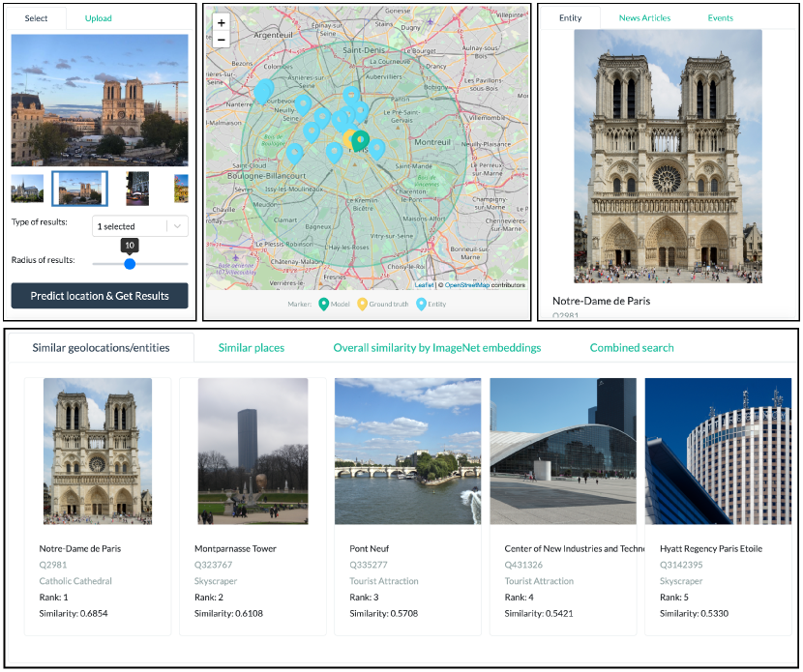The image size is (803, 672).
Task: Select the highlighted Notre-Dame skyline thumbnail
Action: 80,189
